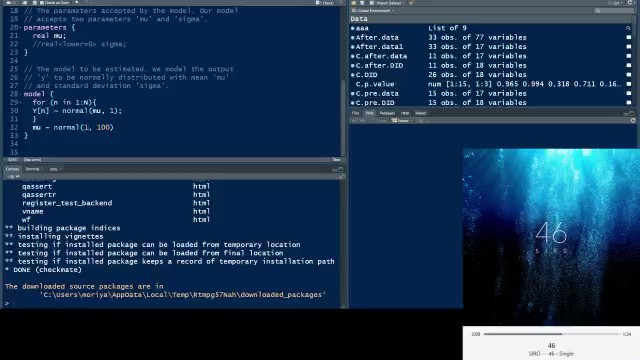Click the clear workspace broom icon
The width and height of the screenshot is (640, 360).
point(411,3)
